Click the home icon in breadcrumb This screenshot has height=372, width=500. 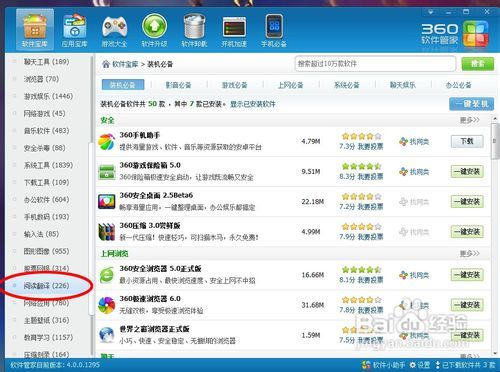106,64
